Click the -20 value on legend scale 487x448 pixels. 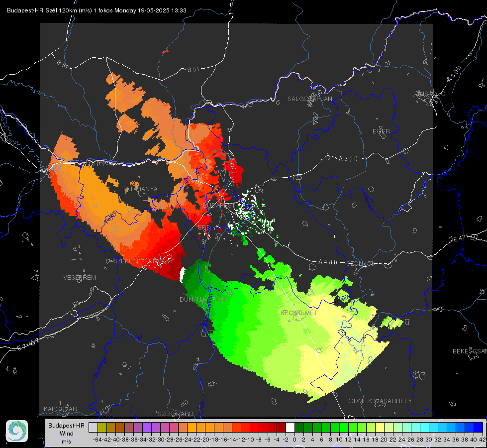click(204, 440)
